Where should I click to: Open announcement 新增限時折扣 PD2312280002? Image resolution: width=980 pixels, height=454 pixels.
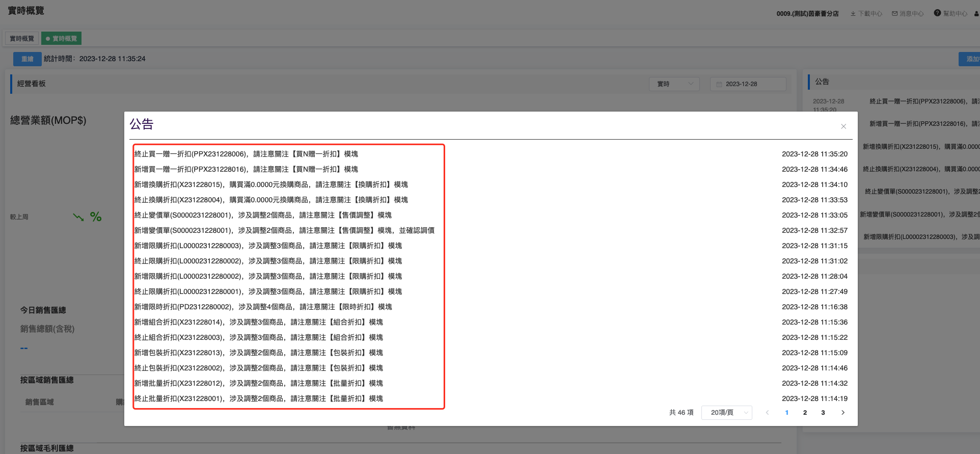point(263,307)
